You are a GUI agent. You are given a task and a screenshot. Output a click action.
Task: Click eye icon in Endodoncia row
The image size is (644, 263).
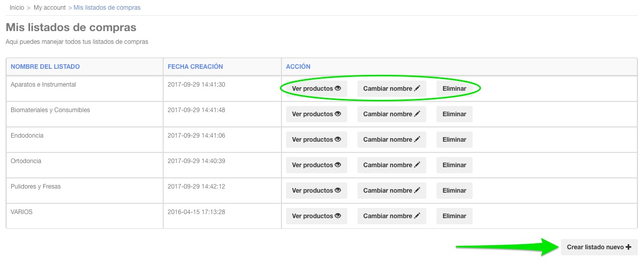pos(338,139)
